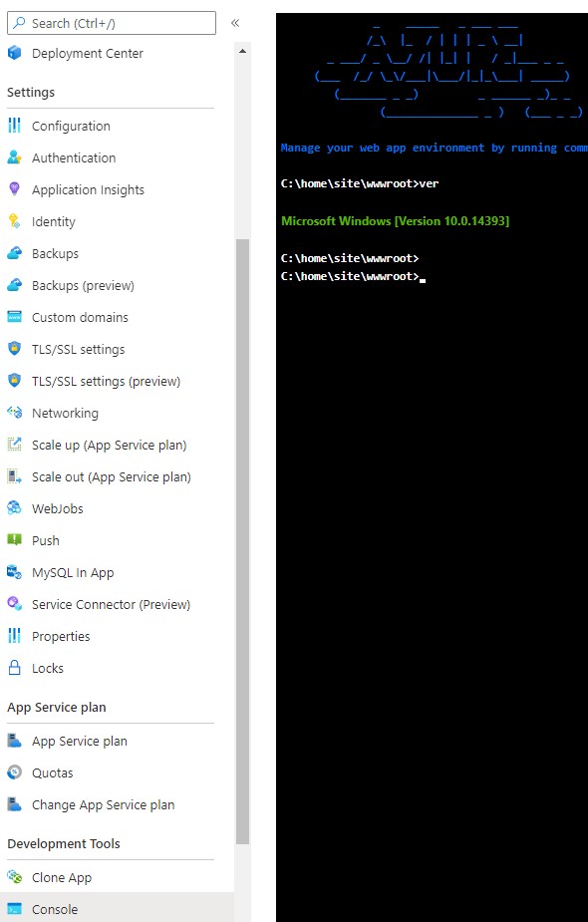Select the Push label
Image resolution: width=588 pixels, height=922 pixels.
(45, 540)
